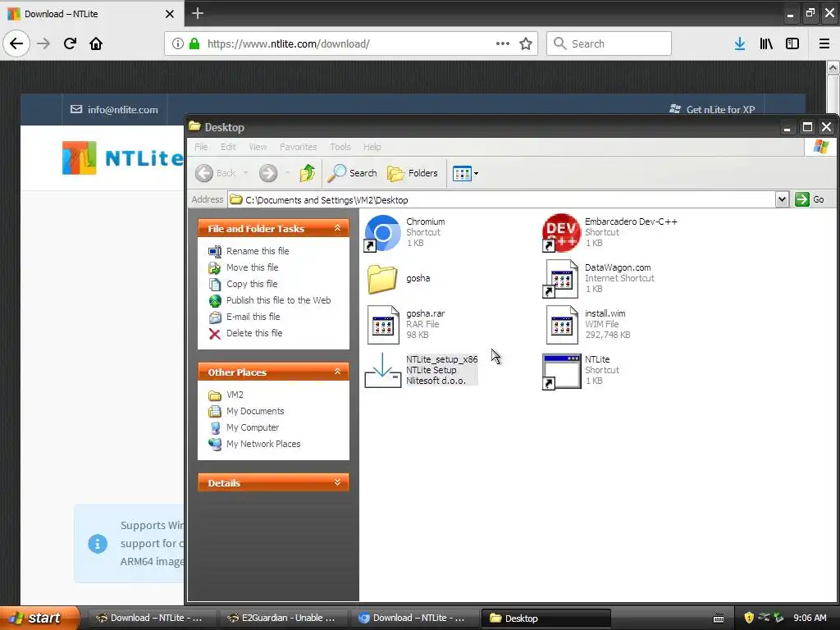
Task: Select the gosha.rar file icon
Action: point(382,325)
